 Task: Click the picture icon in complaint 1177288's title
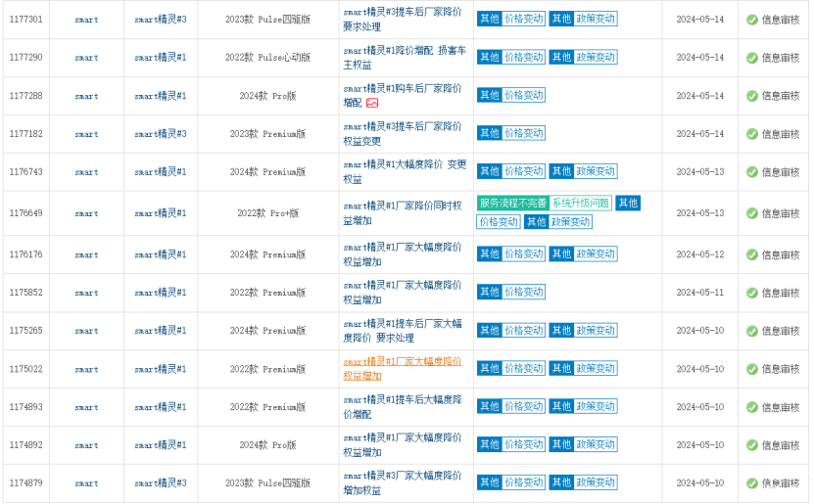coord(372,103)
